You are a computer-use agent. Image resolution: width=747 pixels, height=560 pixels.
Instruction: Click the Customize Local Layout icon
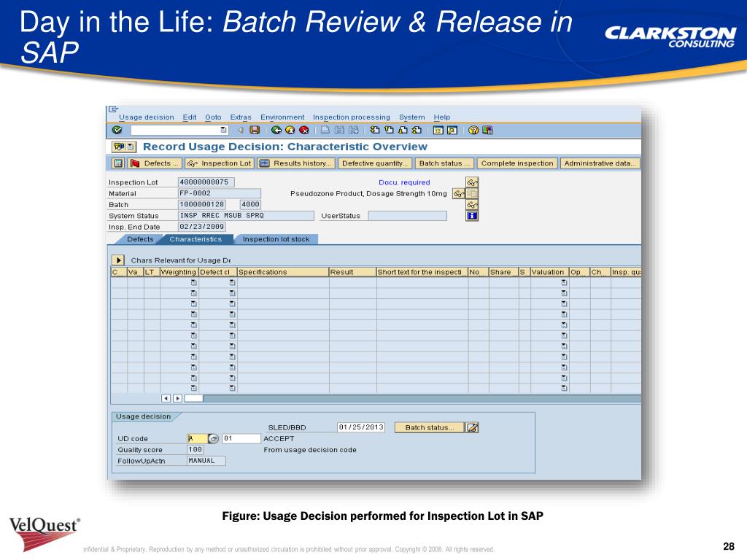click(x=487, y=130)
